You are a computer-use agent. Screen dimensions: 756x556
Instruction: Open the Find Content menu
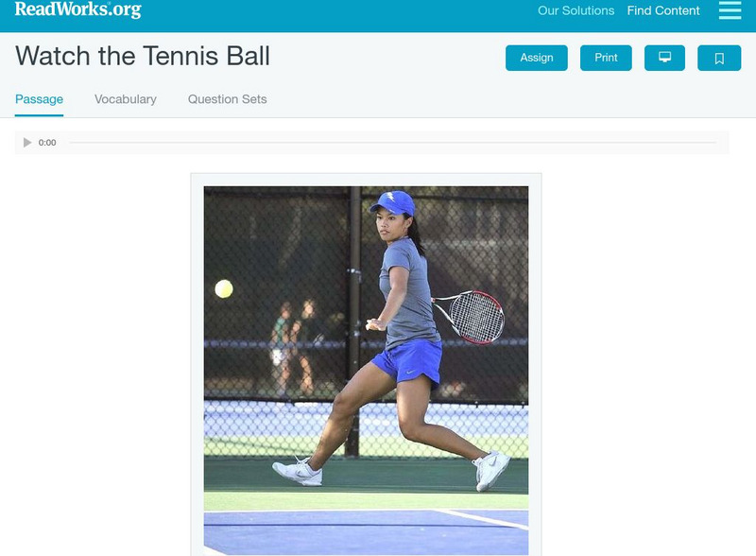point(663,10)
